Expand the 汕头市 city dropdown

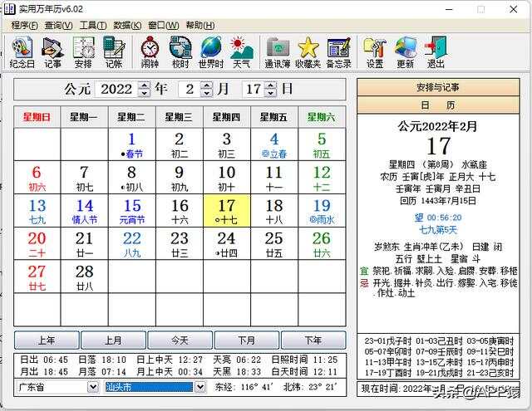pos(200,387)
